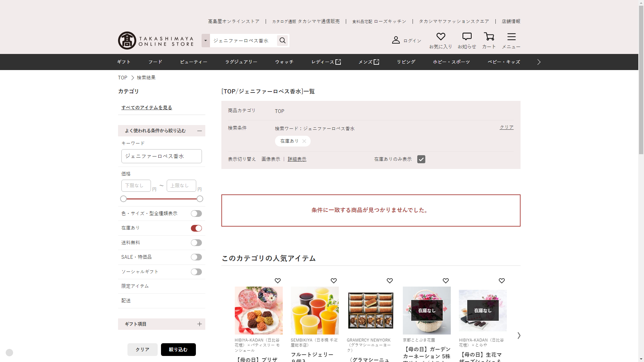Open the ビューティー navigation menu
Image resolution: width=644 pixels, height=362 pixels.
click(x=194, y=62)
